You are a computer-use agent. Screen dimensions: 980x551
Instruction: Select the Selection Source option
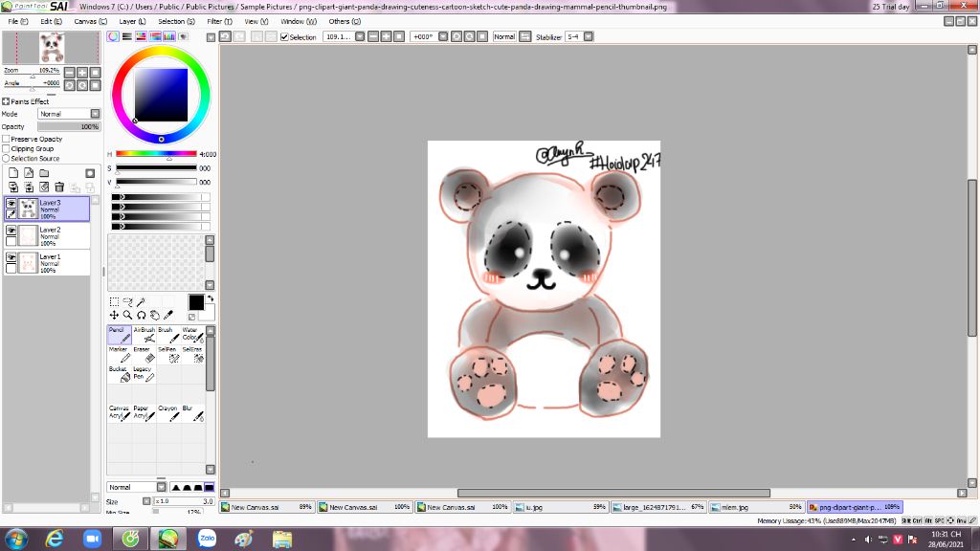(7, 159)
